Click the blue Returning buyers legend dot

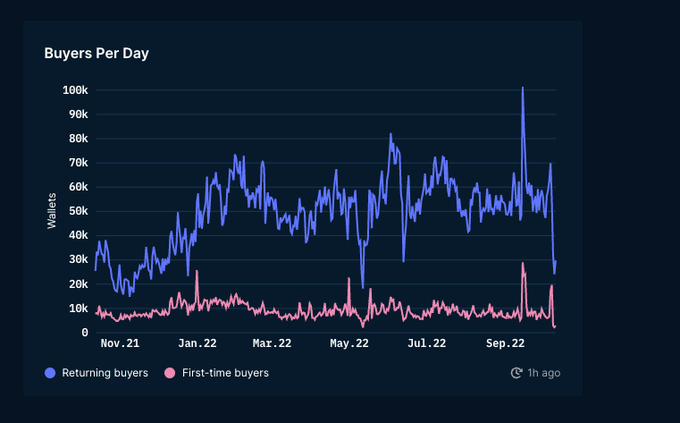coord(51,373)
